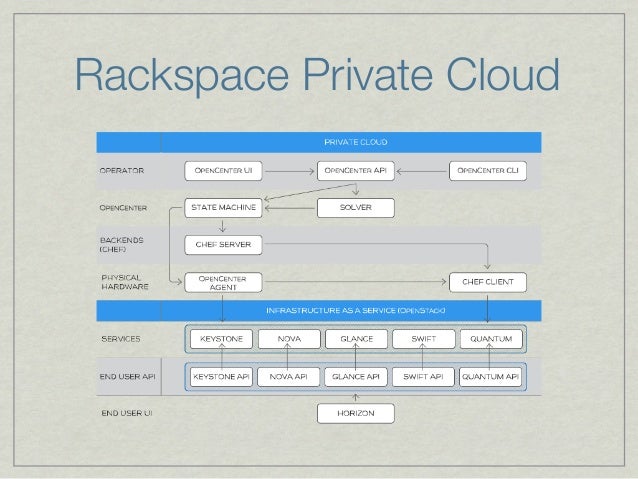This screenshot has width=638, height=479.
Task: Select the PRIVATE CLOUD header bar
Action: tap(319, 142)
